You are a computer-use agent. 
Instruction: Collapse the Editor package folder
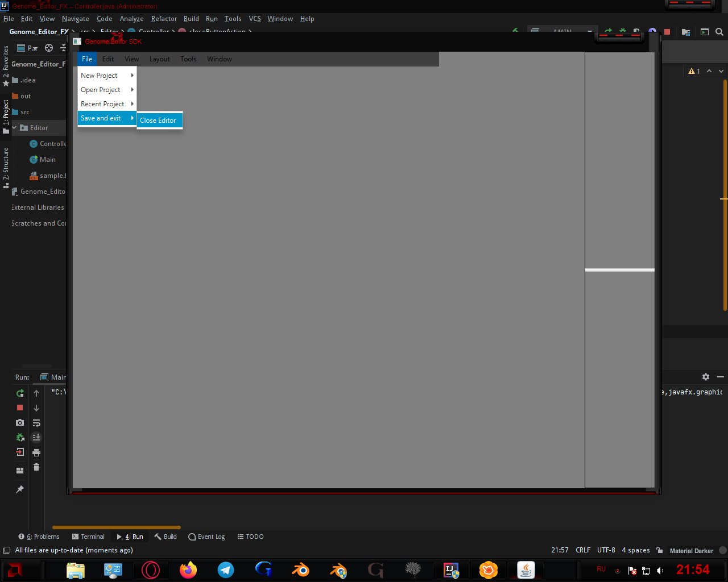pyautogui.click(x=14, y=128)
